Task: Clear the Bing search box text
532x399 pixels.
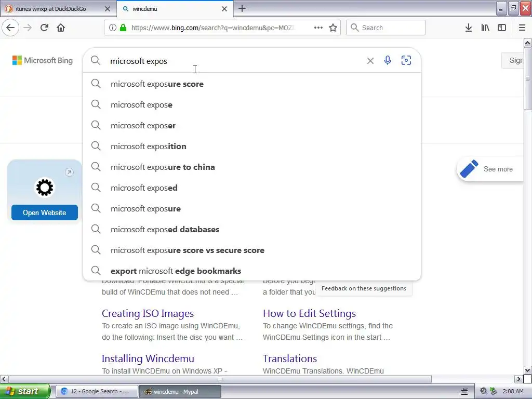Action: (x=370, y=61)
